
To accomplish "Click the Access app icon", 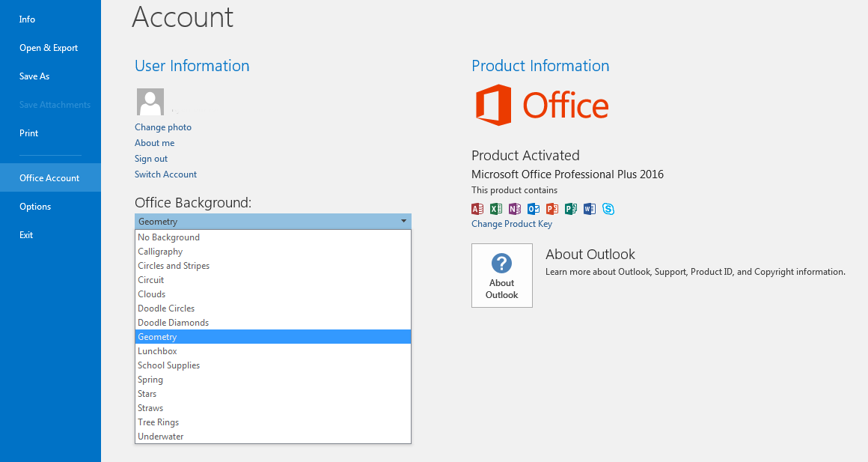I will (x=477, y=209).
